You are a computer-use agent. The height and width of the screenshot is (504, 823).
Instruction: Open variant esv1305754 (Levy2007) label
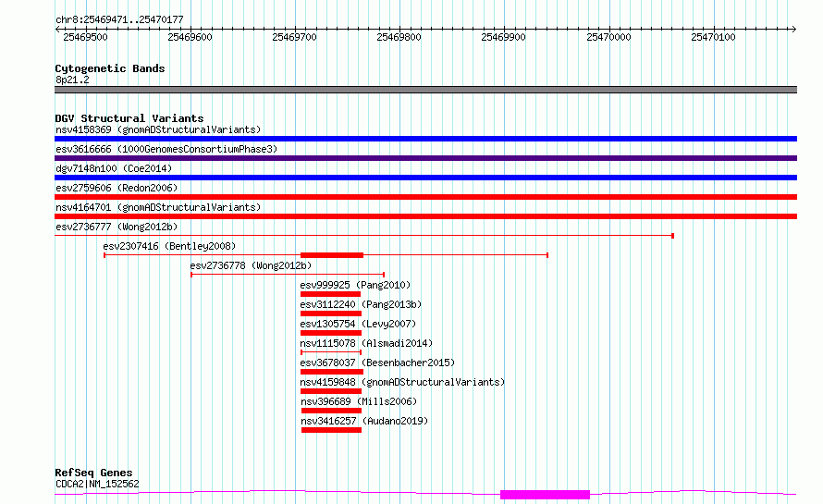coord(358,324)
